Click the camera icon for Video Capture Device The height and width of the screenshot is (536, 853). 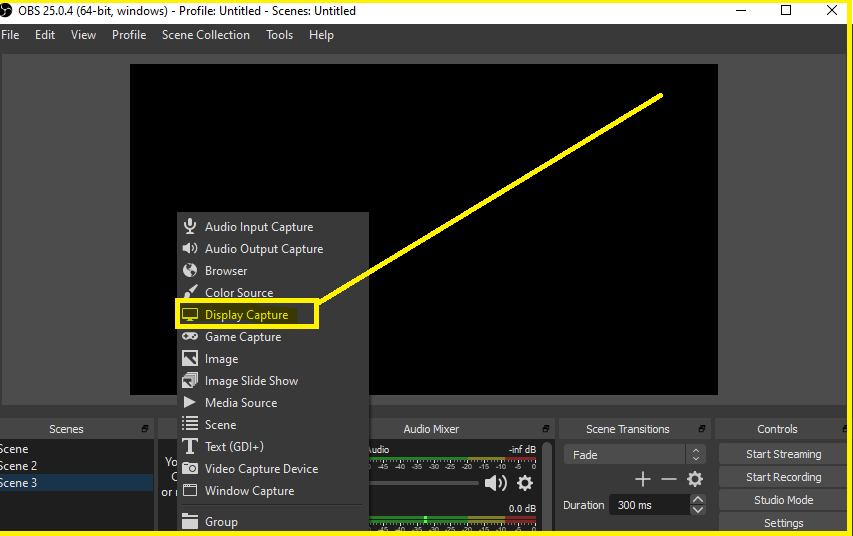click(190, 468)
